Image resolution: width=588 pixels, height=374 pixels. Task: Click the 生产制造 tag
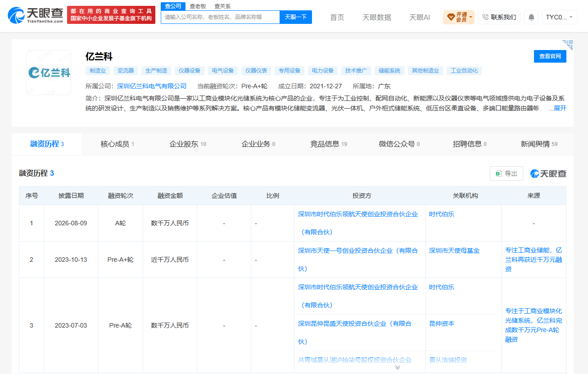pyautogui.click(x=156, y=71)
